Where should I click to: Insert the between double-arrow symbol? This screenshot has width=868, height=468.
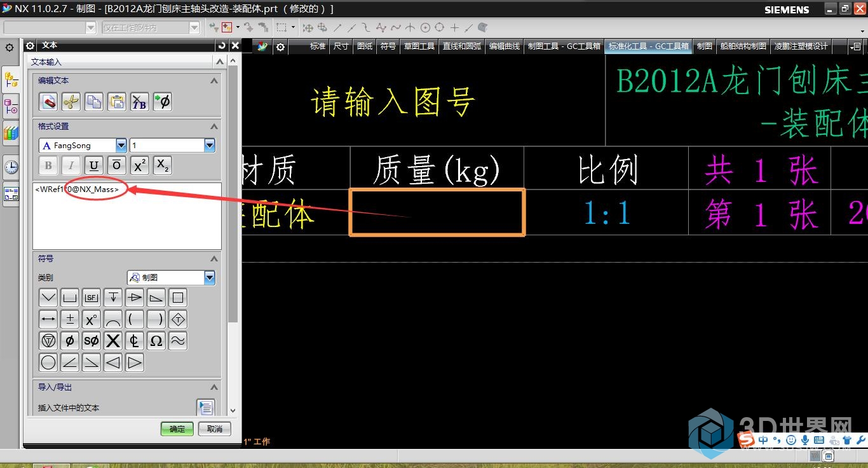click(48, 319)
